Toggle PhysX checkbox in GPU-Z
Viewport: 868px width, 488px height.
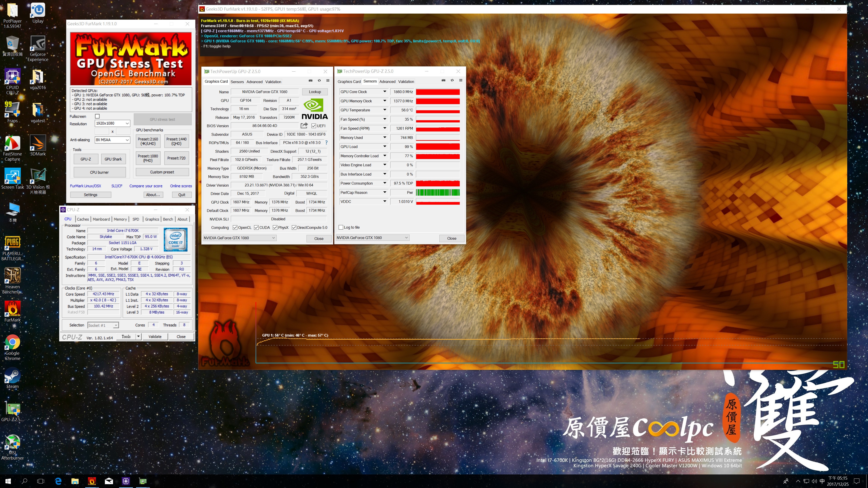click(x=275, y=228)
